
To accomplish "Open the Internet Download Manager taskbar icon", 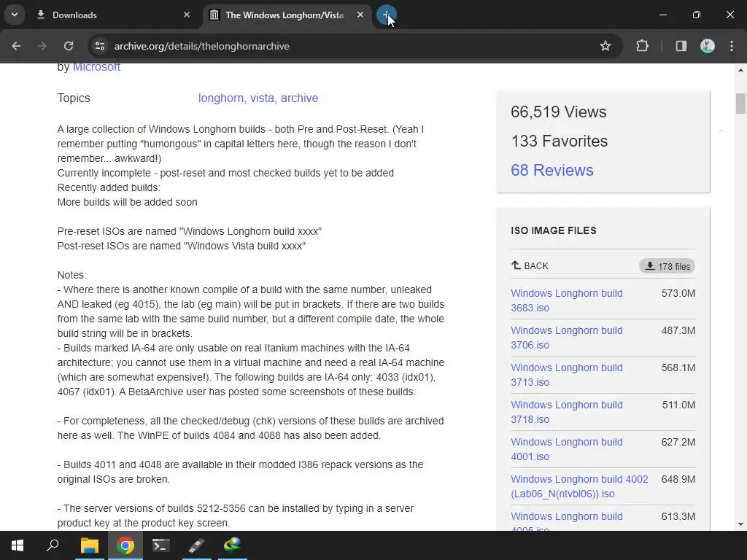I will click(233, 545).
